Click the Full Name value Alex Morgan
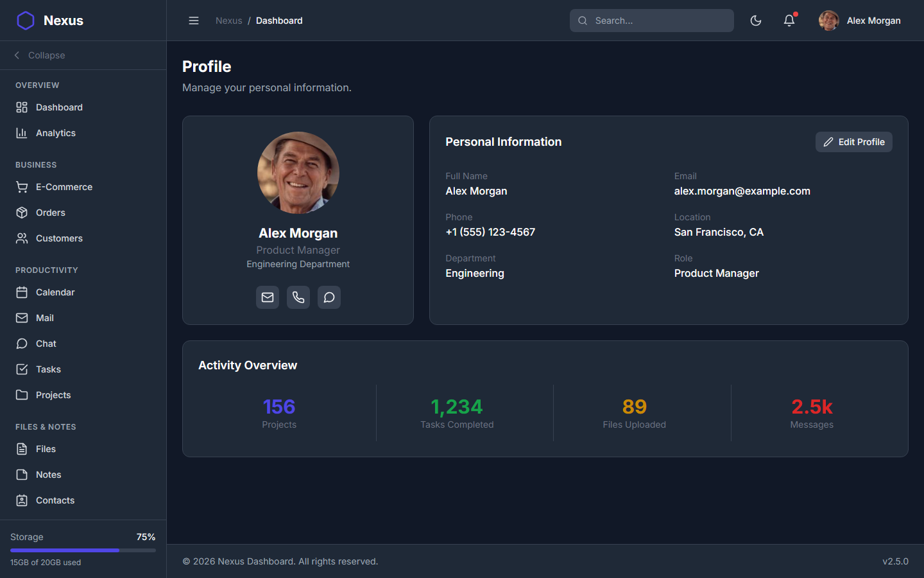924x578 pixels. 476,191
